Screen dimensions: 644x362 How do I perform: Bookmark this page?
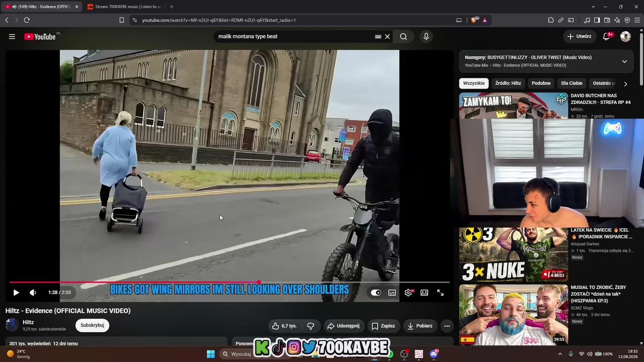122,20
